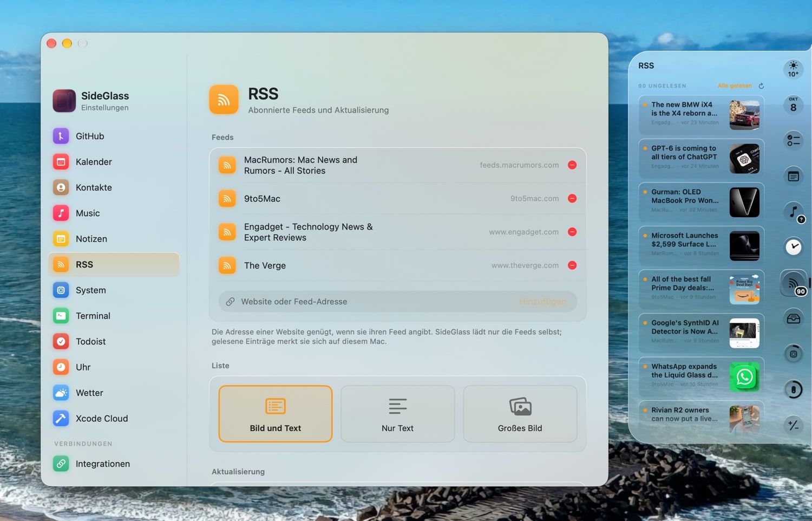This screenshot has height=521, width=812.
Task: Open the mouse ring gauge icon in widget strip
Action: (x=794, y=389)
